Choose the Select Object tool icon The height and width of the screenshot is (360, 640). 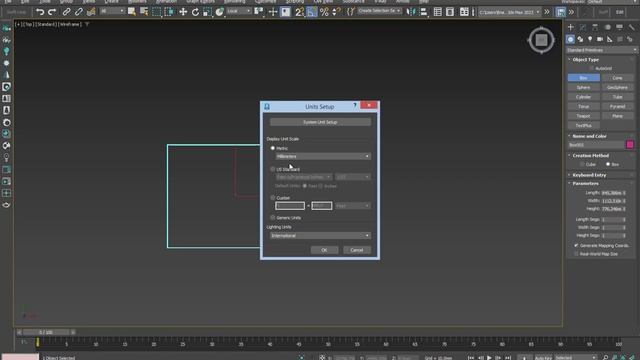pyautogui.click(x=131, y=12)
